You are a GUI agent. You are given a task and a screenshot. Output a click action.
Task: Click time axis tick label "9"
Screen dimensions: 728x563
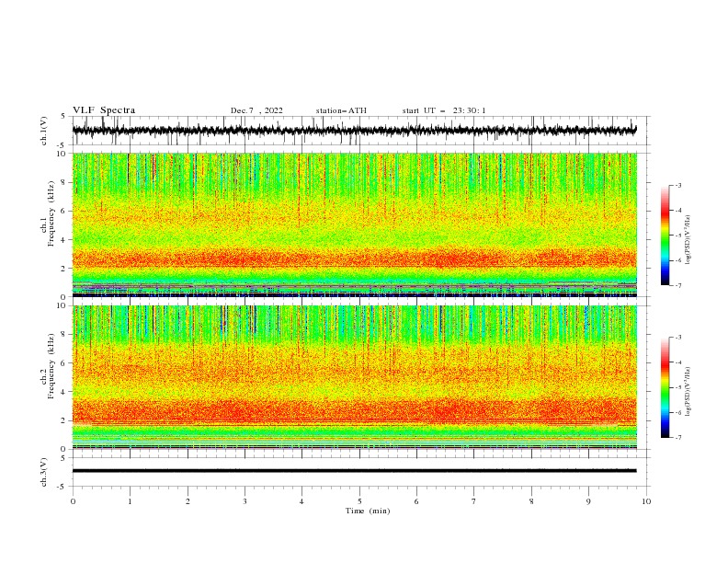(x=588, y=501)
